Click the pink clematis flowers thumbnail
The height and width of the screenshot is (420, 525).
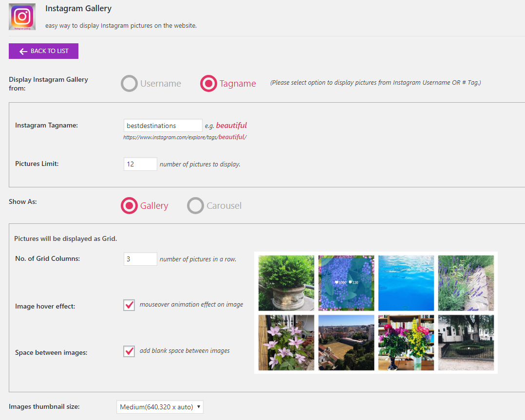[286, 343]
